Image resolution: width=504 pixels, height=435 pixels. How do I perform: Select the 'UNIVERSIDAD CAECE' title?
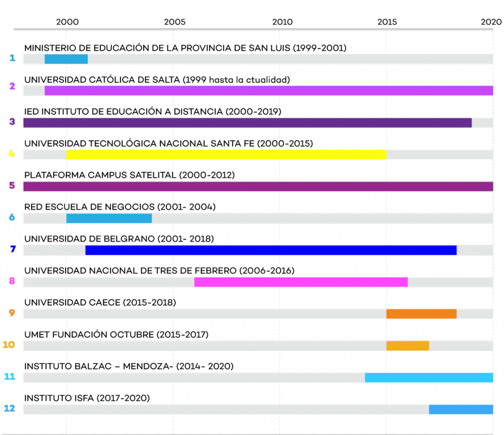pyautogui.click(x=72, y=303)
